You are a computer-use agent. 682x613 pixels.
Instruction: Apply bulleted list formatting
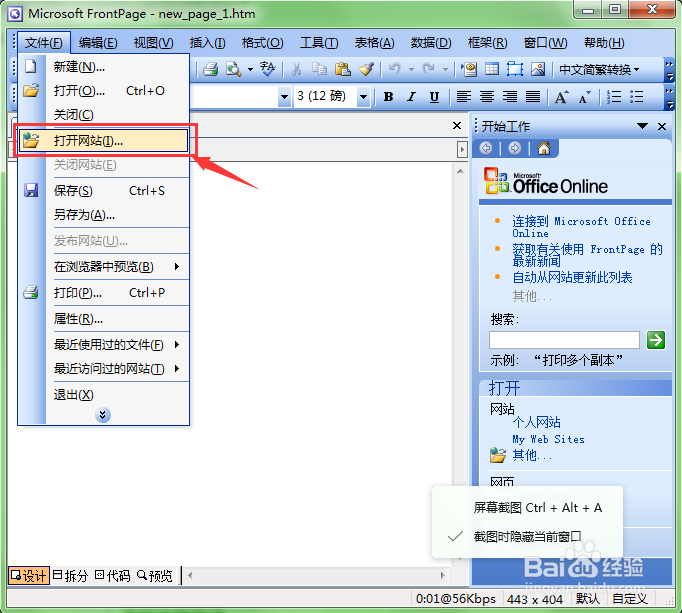point(637,97)
